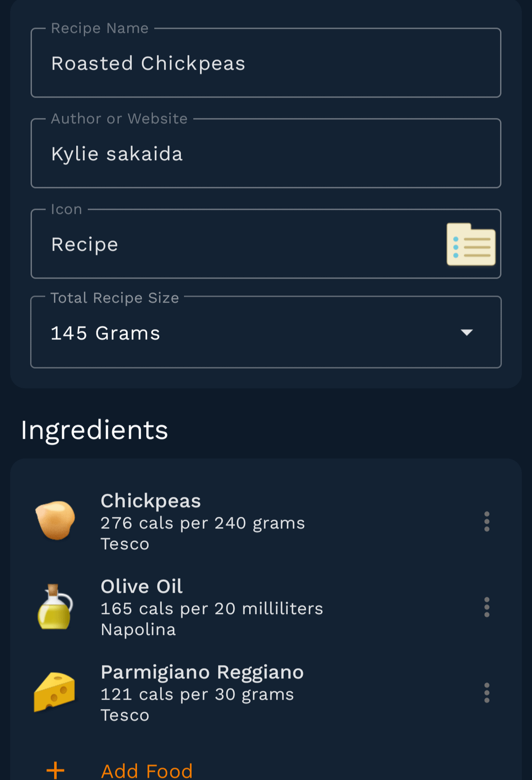Select the Olive Oil ingredient name
This screenshot has width=532, height=780.
(142, 587)
